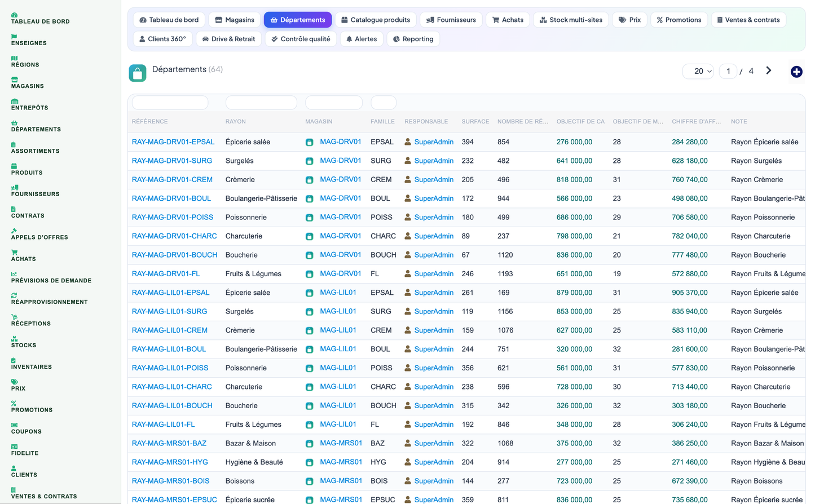Open Enseignes in the sidebar
The width and height of the screenshot is (815, 504).
29,40
